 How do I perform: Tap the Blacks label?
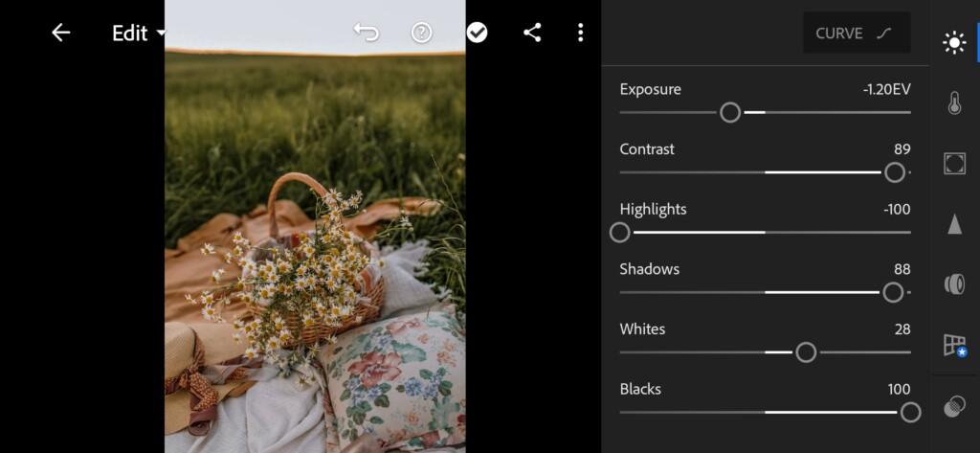pos(640,389)
